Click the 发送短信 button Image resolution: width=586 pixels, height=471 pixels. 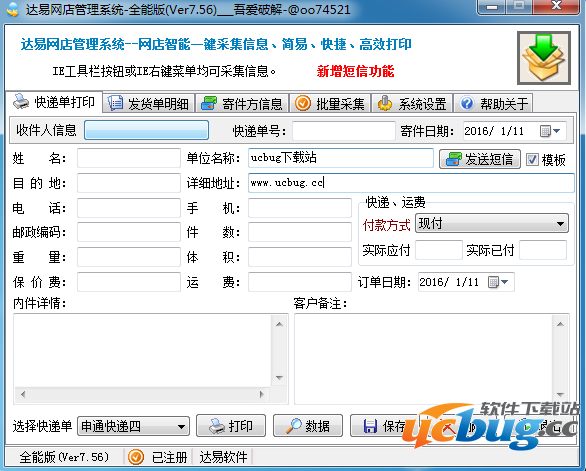480,159
